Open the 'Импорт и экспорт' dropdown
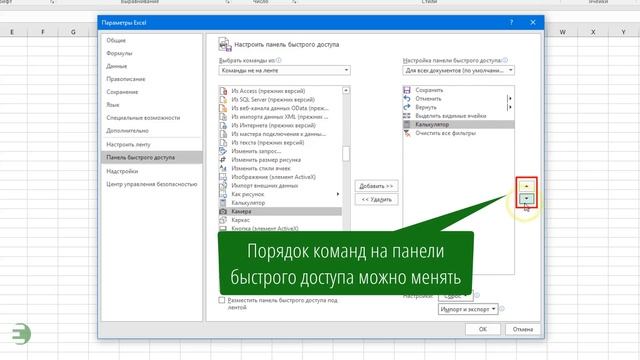 (x=468, y=309)
